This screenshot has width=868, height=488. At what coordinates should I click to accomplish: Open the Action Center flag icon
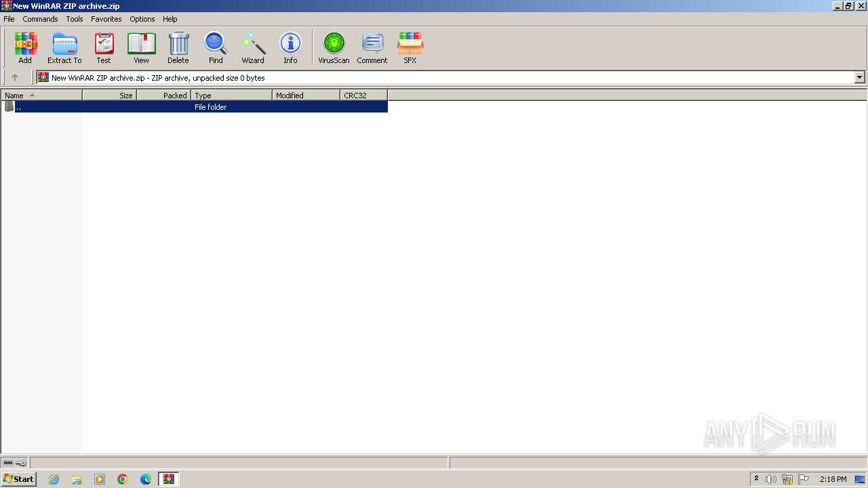(x=804, y=479)
